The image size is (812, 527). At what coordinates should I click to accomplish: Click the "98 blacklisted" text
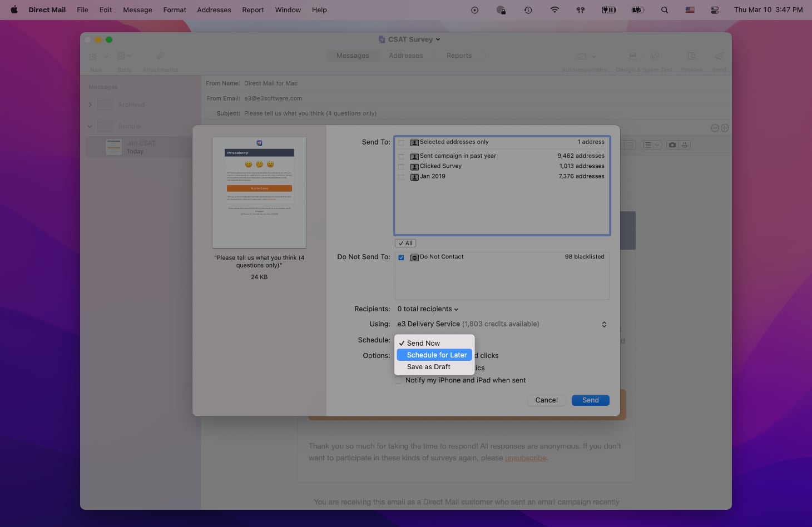[585, 257]
